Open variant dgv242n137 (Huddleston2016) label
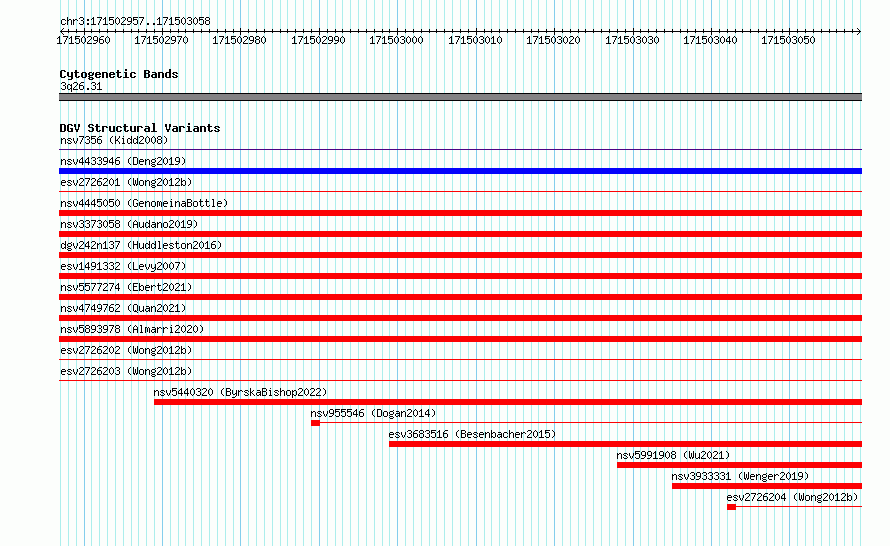890x546 pixels. pos(141,245)
